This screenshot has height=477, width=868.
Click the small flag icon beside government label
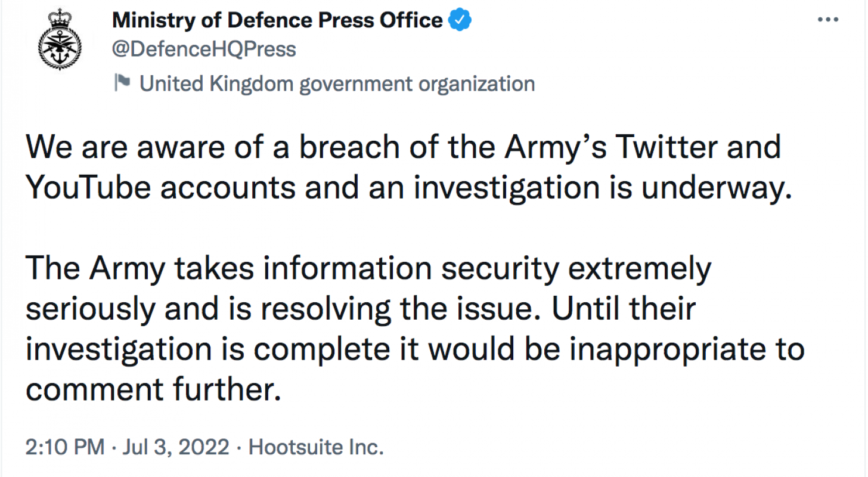(122, 82)
